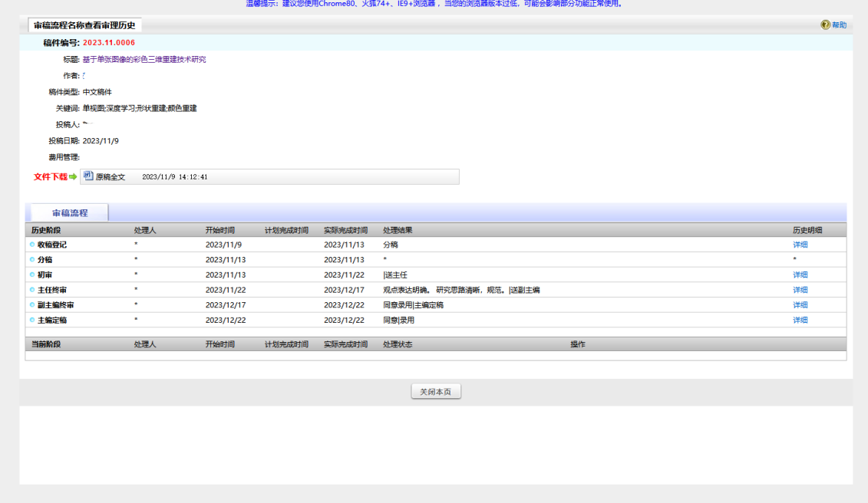The image size is (868, 503).
Task: Open 详细 for the 初审 row
Action: (800, 275)
